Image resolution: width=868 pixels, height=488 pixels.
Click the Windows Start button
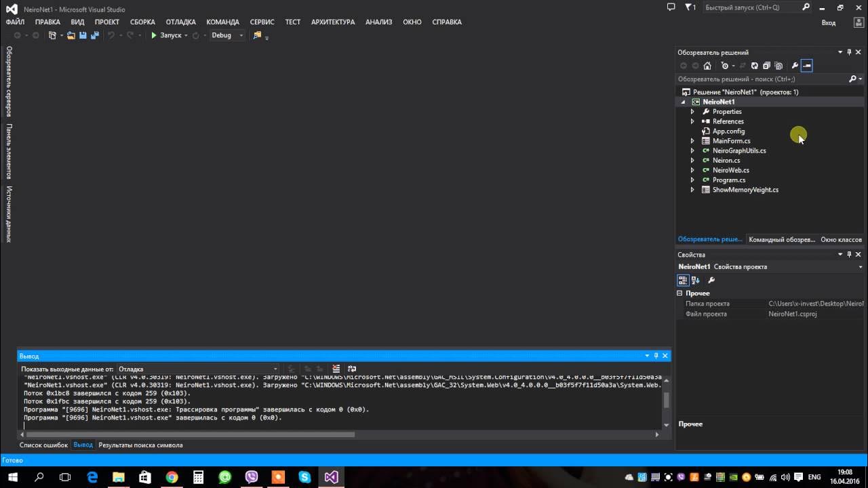[x=12, y=477]
